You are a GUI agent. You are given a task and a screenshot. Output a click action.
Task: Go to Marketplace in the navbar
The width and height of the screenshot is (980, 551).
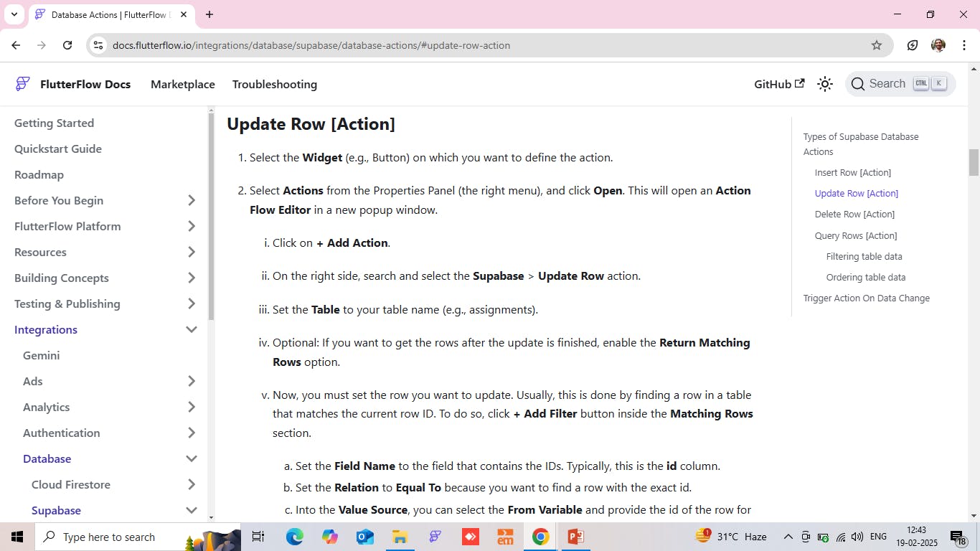click(x=183, y=84)
